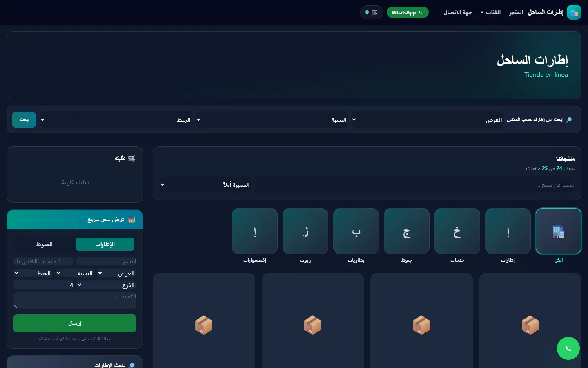The height and width of the screenshot is (368, 588).
Task: Open the النسبة dropdown in the quick quote form
Action: tap(75, 273)
